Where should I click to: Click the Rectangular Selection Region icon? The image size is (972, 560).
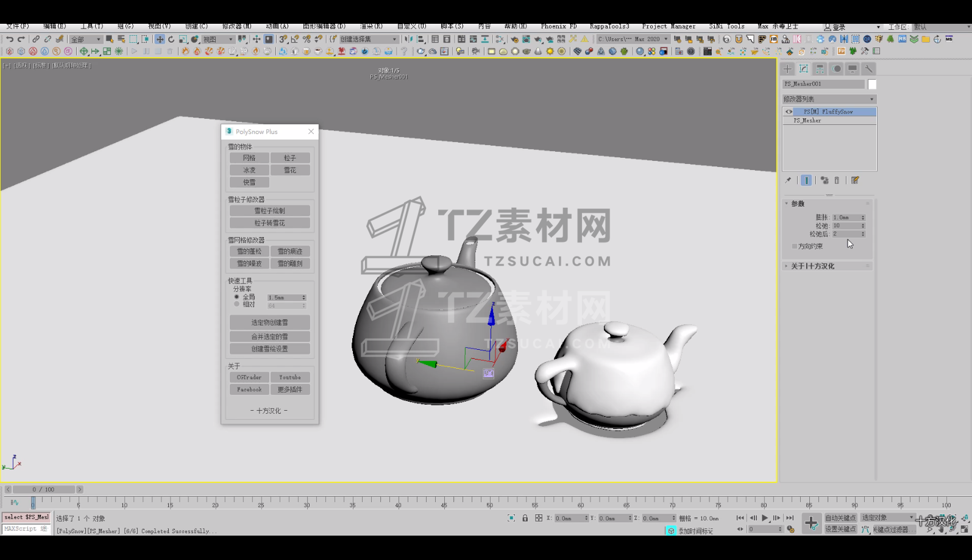tap(133, 39)
